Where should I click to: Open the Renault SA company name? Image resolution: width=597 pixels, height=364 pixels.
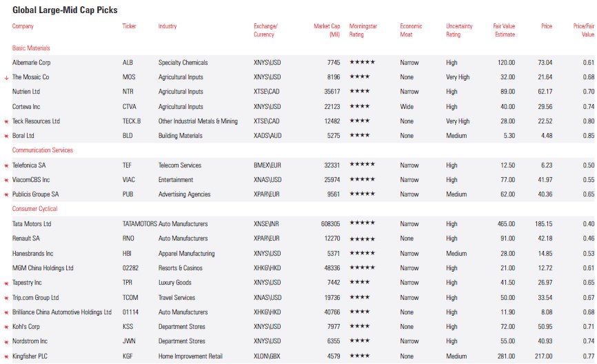point(27,239)
